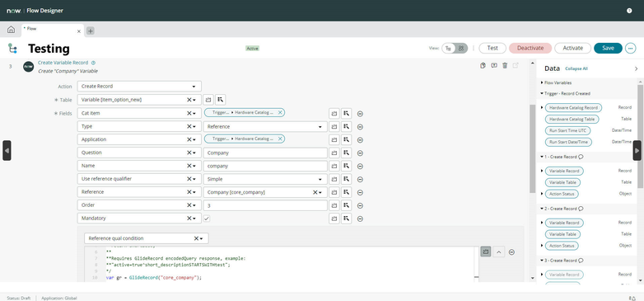Open the Use reference qualifier Simple dropdown

point(265,179)
